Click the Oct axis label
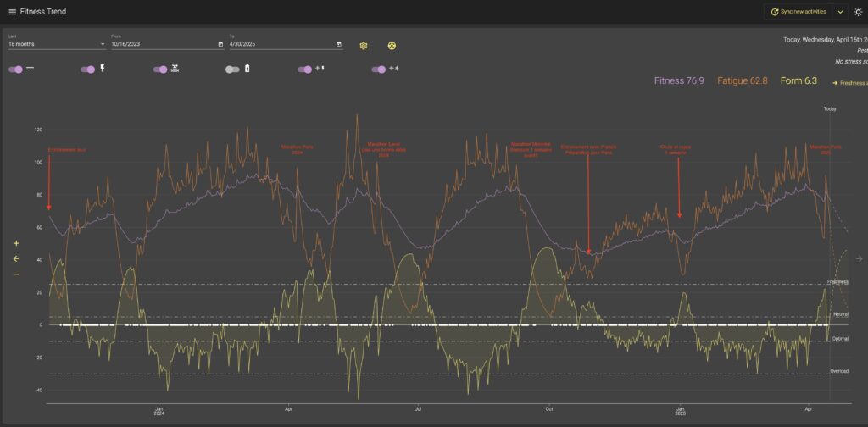Screen dimensions: 868x427 click(549, 409)
